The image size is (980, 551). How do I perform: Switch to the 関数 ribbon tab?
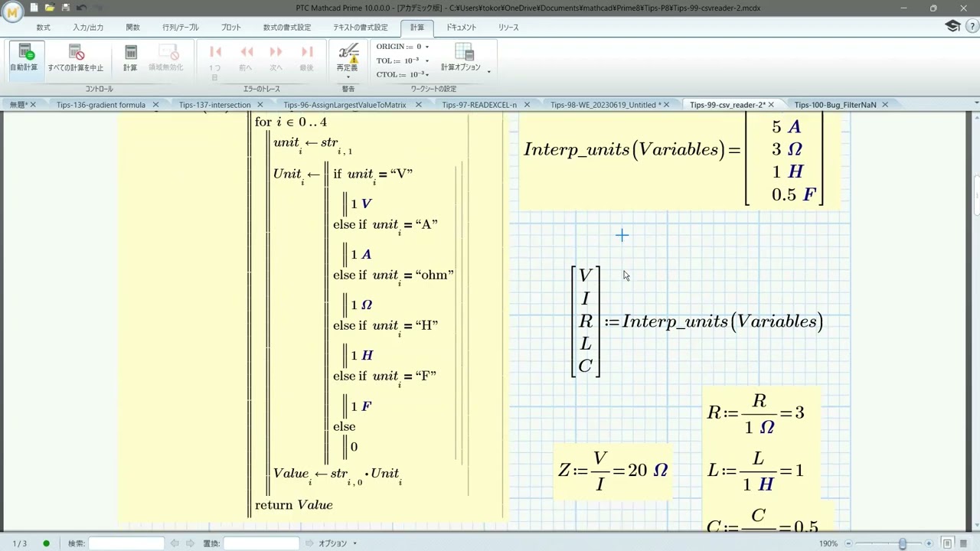133,28
